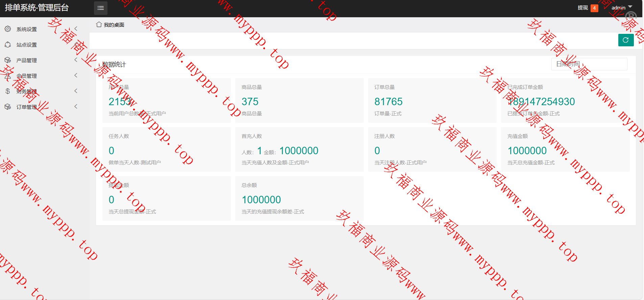Toggle the sidebar with the hamburger button
Screen dimensions: 644x300
pyautogui.click(x=100, y=8)
